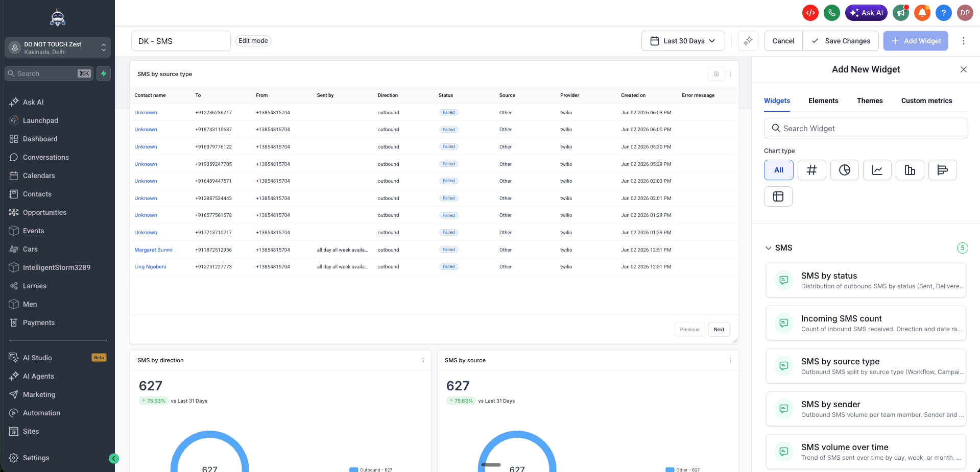Open the Margaret Bunmi contact link
Viewport: 980px width, 472px height.
click(x=153, y=250)
